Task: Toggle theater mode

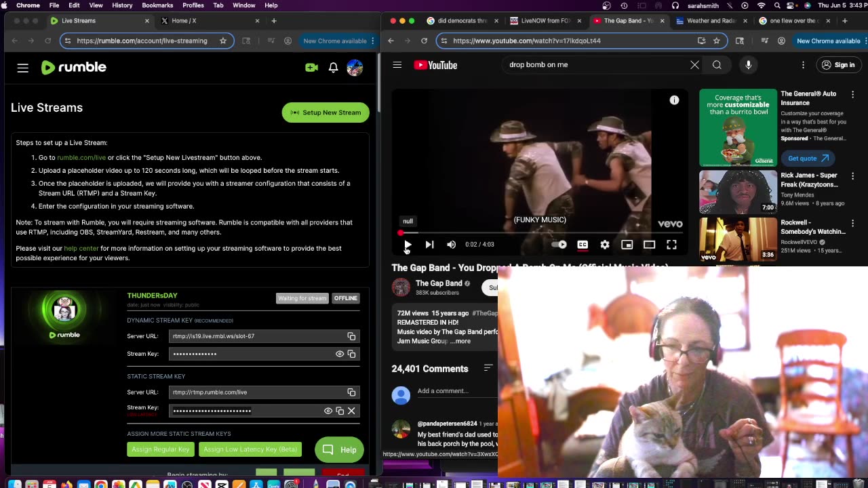Action: [649, 245]
